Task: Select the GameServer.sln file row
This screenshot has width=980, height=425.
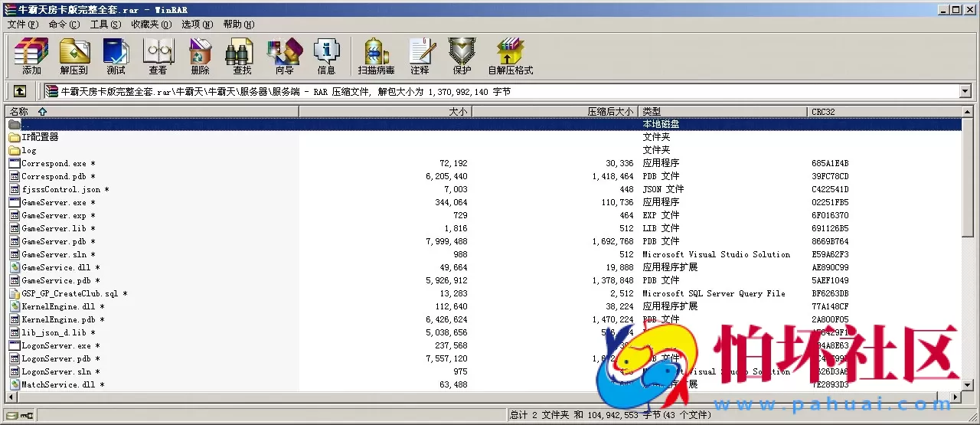Action: click(484, 254)
